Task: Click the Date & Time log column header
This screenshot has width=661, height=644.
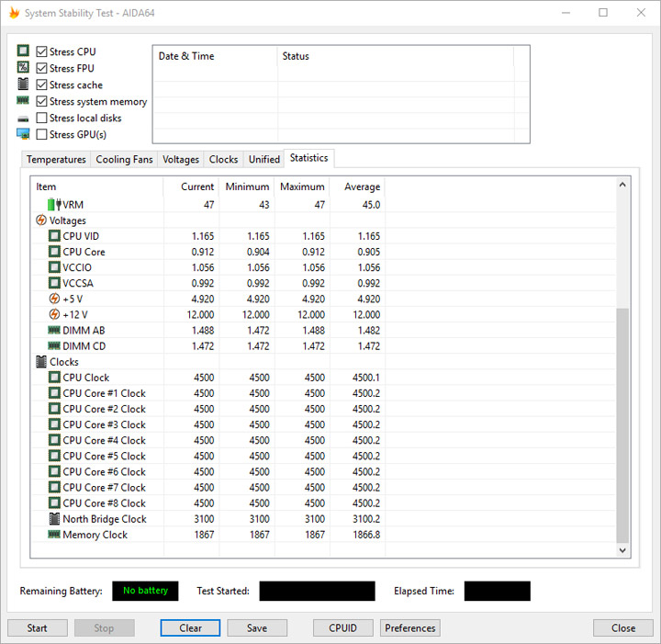Action: (215, 56)
